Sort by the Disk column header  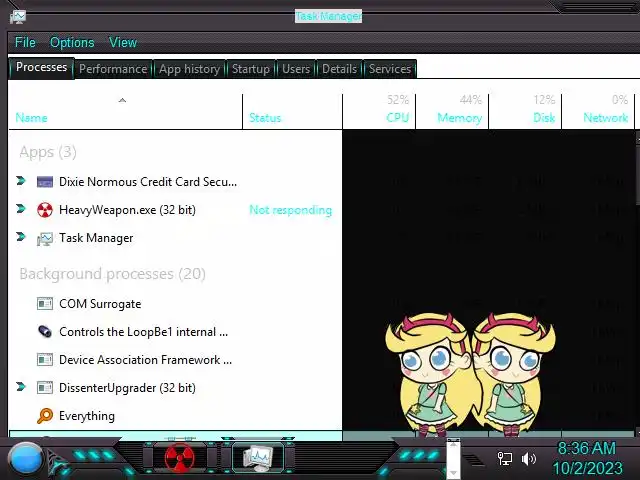(525, 112)
